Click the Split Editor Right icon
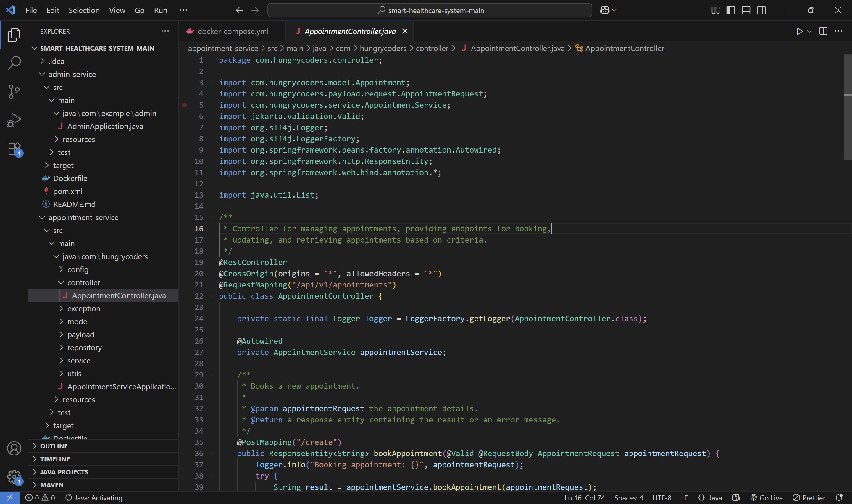Viewport: 852px width, 504px height. (823, 31)
